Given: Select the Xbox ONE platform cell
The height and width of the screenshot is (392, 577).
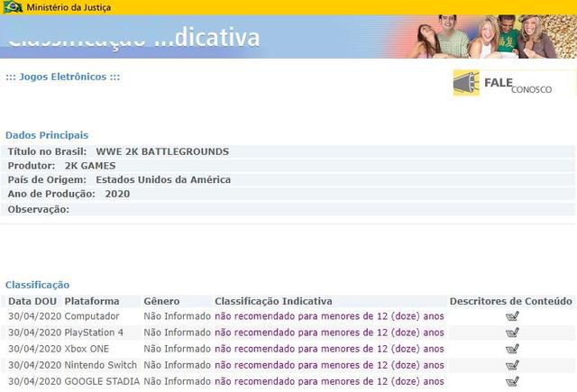Looking at the screenshot, I should [x=87, y=349].
